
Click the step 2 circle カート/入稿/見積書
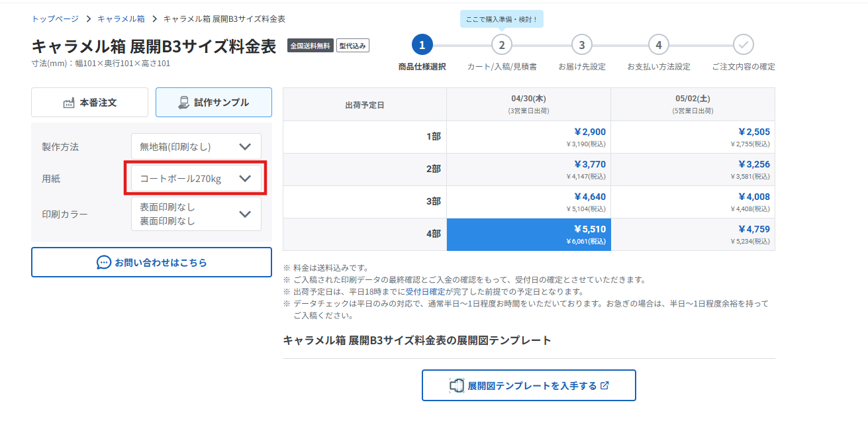pos(502,45)
